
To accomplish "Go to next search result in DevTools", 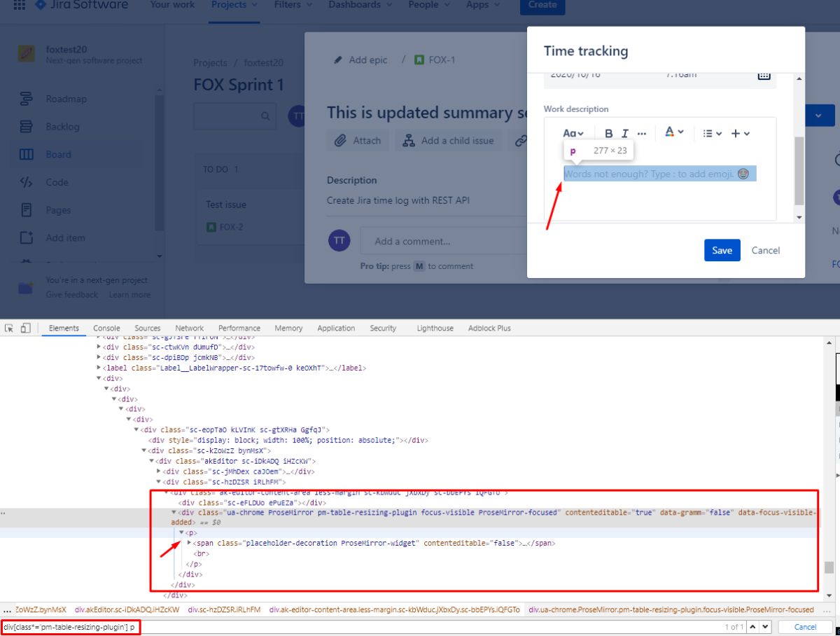I will click(765, 627).
